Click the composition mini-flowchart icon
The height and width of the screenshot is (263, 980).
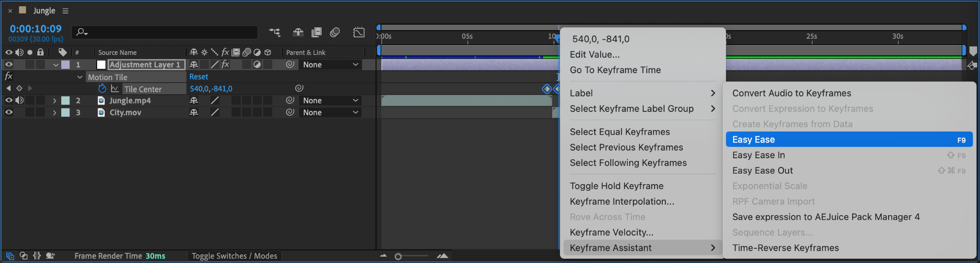275,33
